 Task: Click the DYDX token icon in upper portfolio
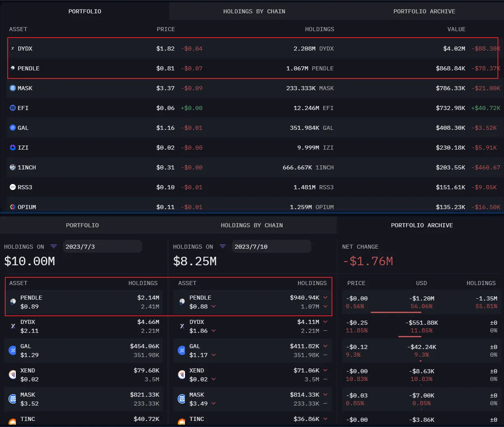coord(13,49)
